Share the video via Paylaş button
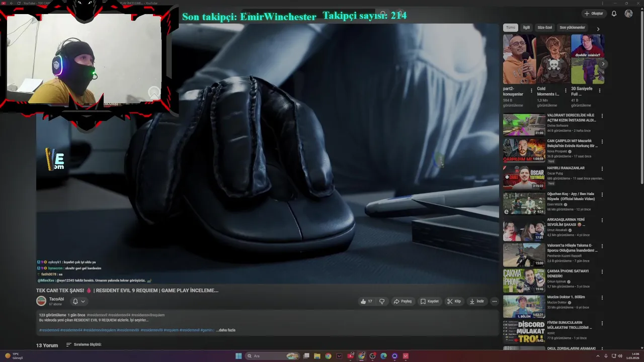 403,301
